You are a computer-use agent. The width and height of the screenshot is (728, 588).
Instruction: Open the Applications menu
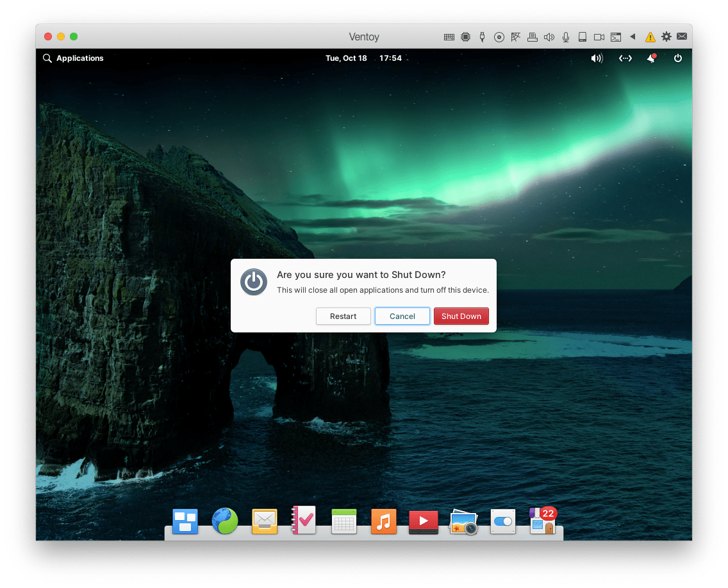73,58
